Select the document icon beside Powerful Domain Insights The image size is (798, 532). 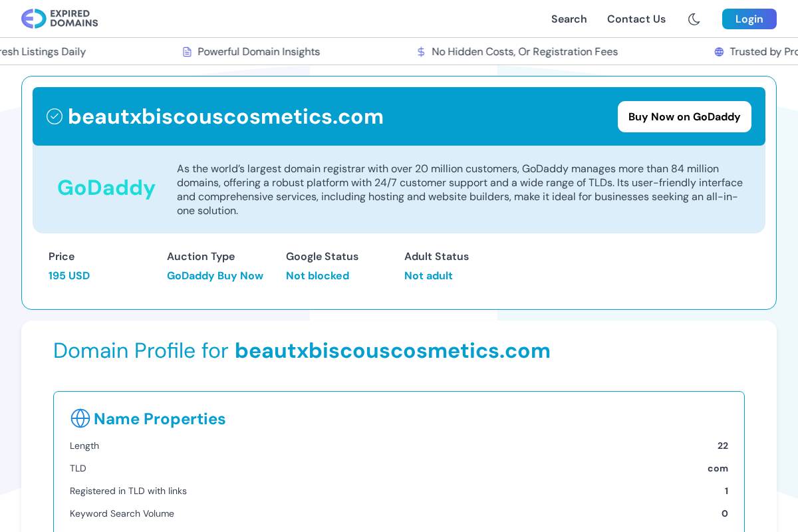(188, 51)
